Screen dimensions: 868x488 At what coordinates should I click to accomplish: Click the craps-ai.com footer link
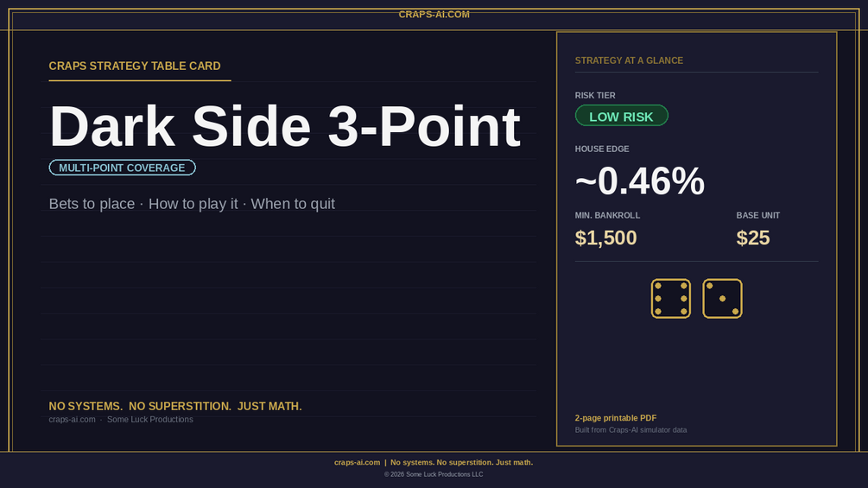coord(357,463)
